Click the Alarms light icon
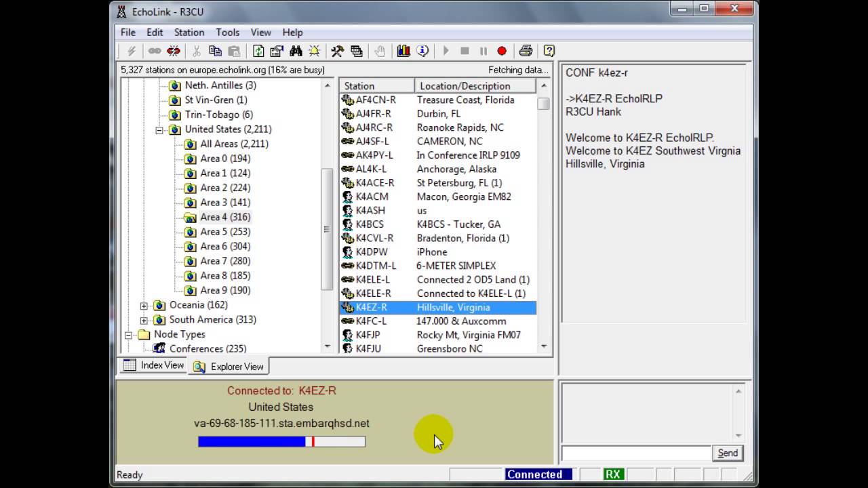The width and height of the screenshot is (868, 488). coord(315,51)
